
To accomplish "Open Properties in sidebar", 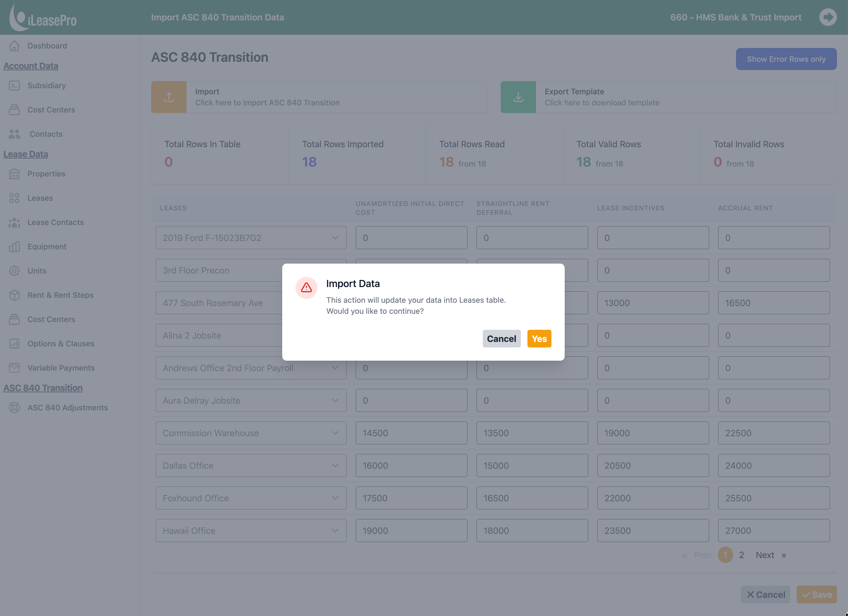I will point(46,174).
